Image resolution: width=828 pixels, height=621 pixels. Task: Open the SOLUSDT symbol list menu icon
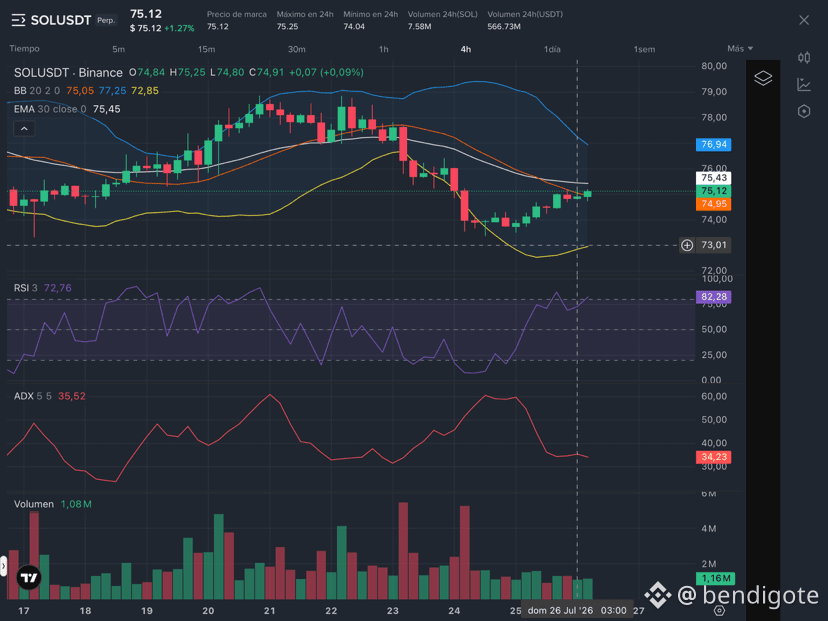click(x=18, y=21)
